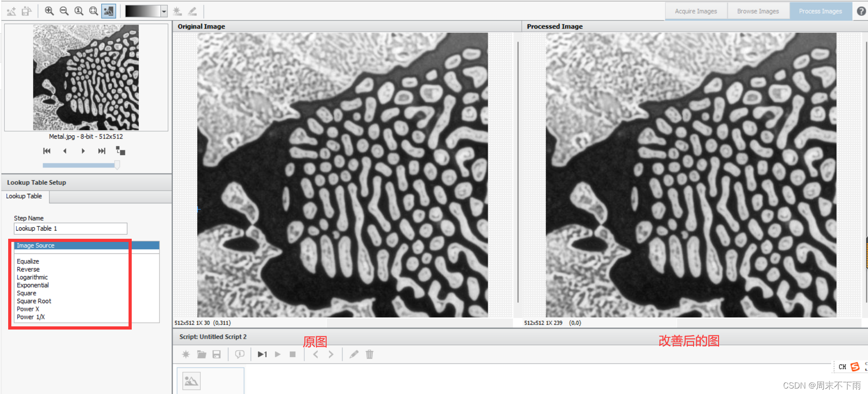Image resolution: width=868 pixels, height=394 pixels.
Task: Click the new script starburst icon
Action: [186, 355]
